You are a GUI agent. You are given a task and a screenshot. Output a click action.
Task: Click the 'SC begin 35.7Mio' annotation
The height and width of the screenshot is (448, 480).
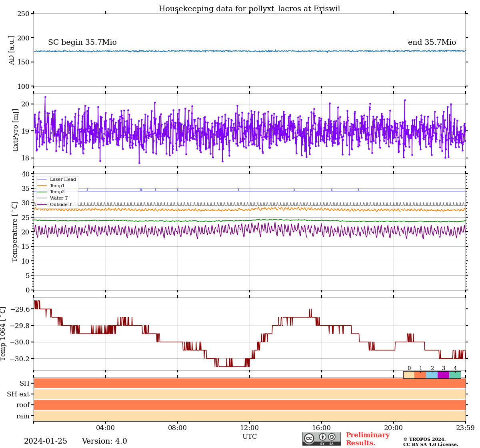click(82, 42)
